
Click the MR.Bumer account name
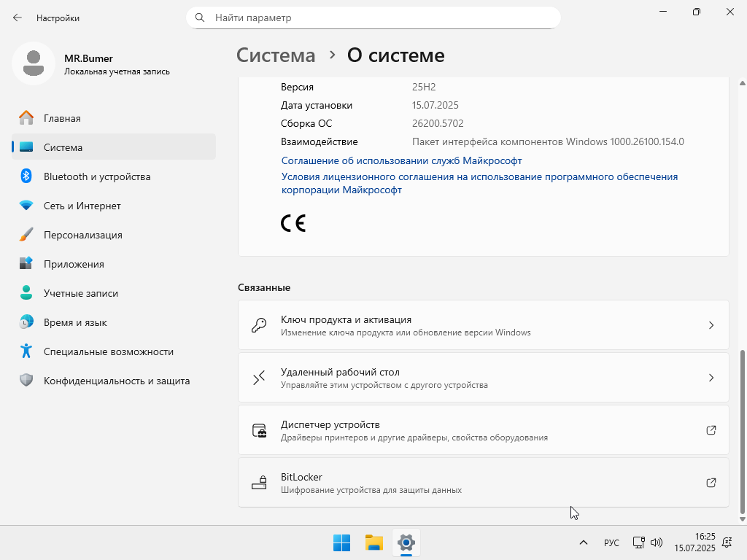88,58
